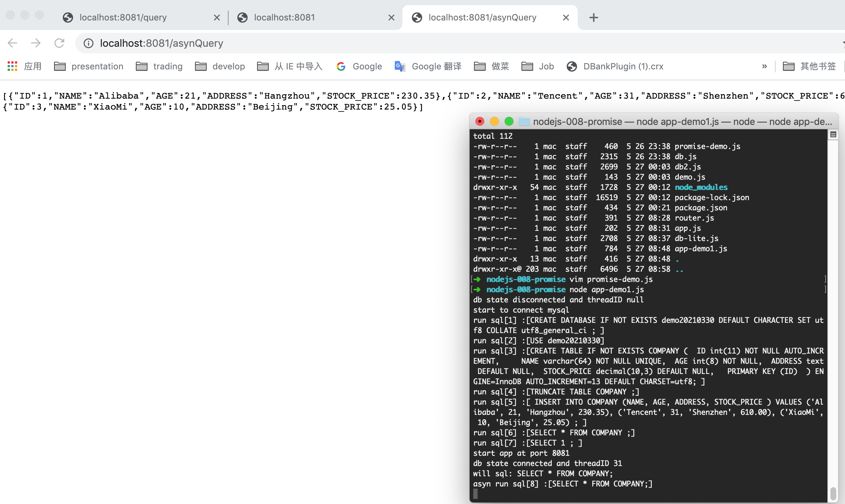This screenshot has width=845, height=504.
Task: Close the localhost:8081/asynQuery tab
Action: [566, 18]
